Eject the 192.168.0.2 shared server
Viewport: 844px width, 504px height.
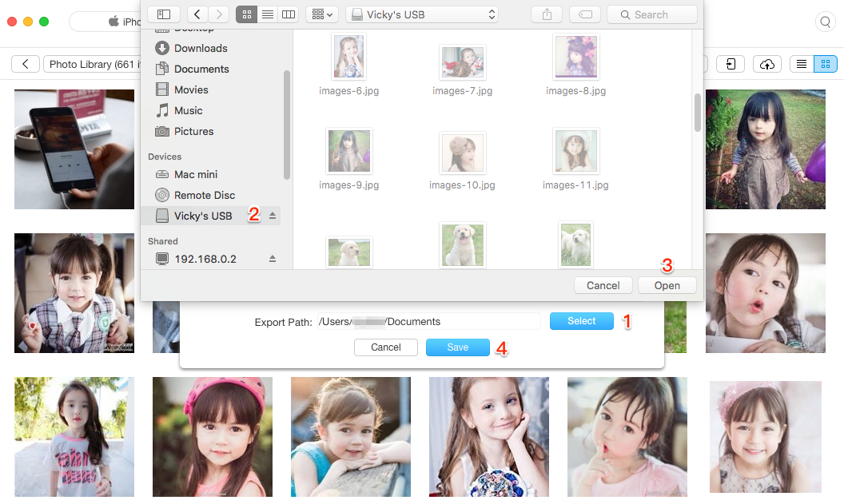(273, 259)
